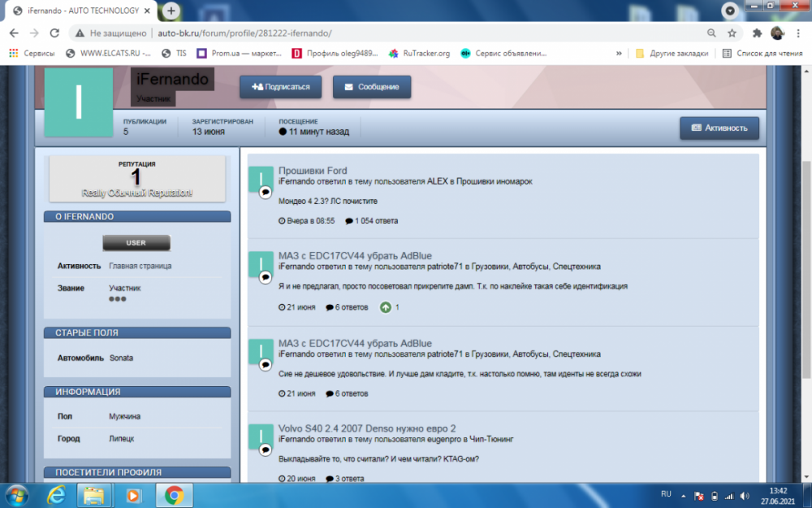Image resolution: width=812 pixels, height=508 pixels.
Task: Open the Prom.ua bookmark
Action: [x=240, y=54]
